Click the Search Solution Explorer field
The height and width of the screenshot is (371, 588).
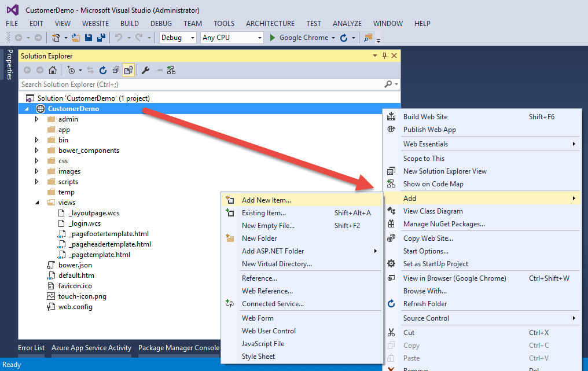click(x=202, y=85)
